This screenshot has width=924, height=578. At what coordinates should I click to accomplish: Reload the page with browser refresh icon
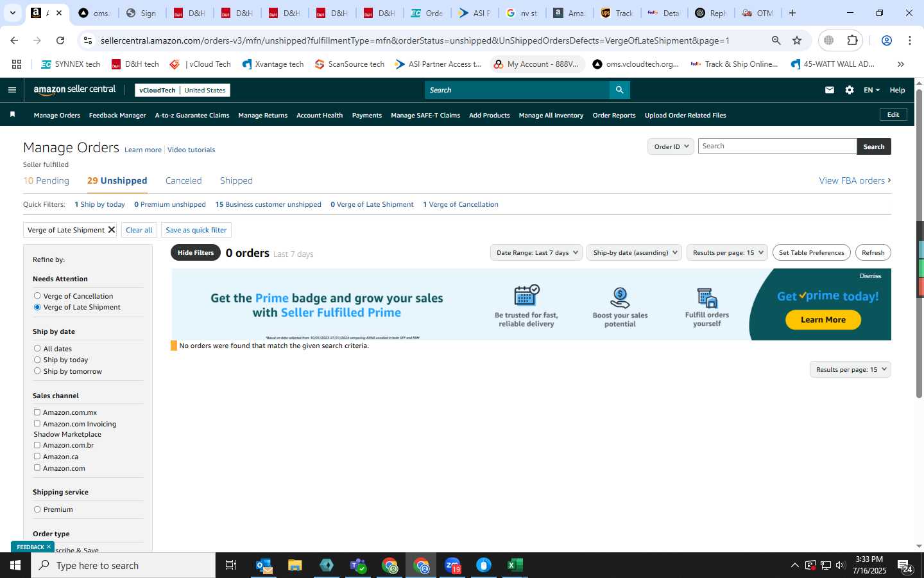tap(60, 40)
